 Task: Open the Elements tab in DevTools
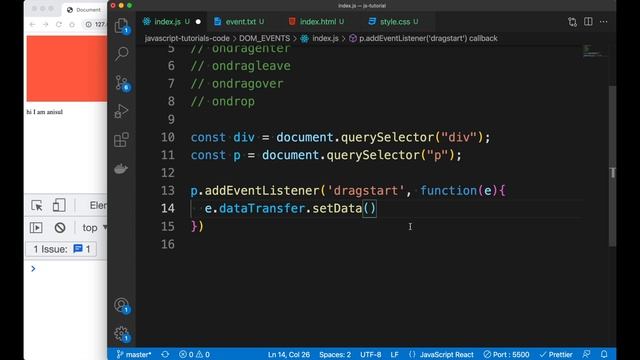pyautogui.click(x=98, y=205)
